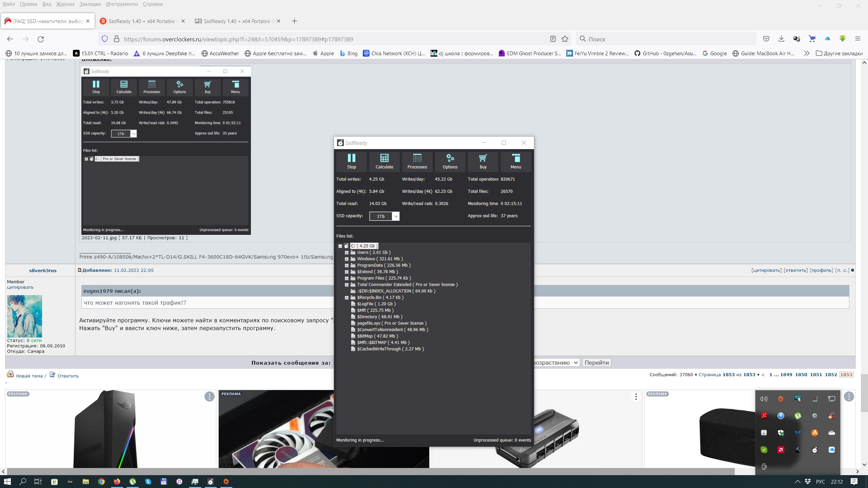
Task: Expand the Windows folder node
Action: [347, 259]
